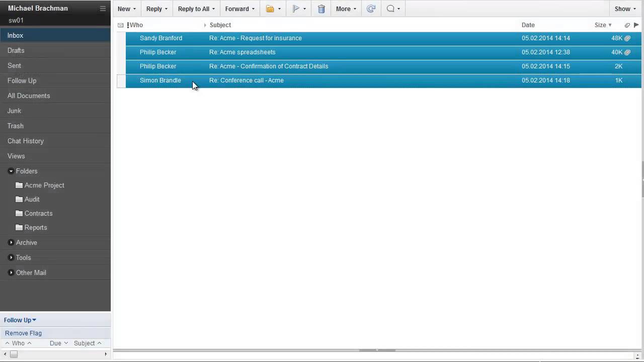Select the Audit folder
644x362 pixels.
(32, 199)
